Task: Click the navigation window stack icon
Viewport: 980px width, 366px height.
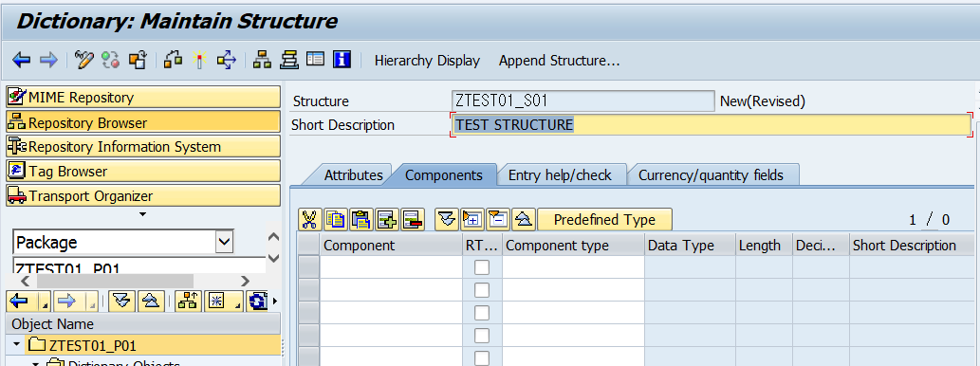Action: tap(288, 60)
